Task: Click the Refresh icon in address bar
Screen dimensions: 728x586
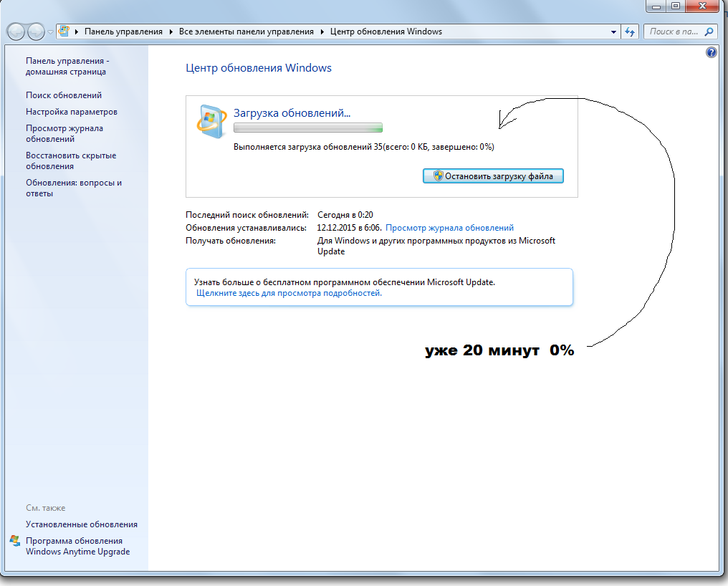Action: (629, 31)
